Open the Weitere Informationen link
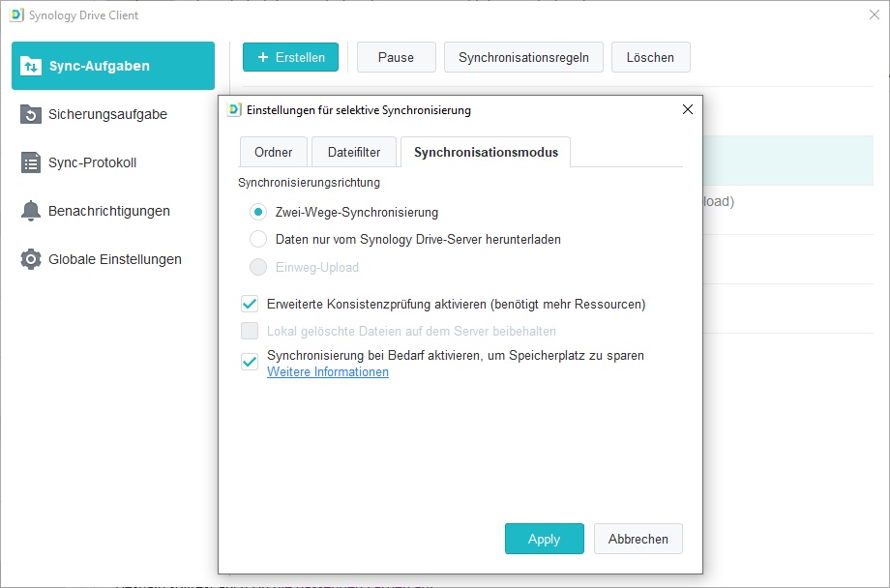890x588 pixels. [x=328, y=371]
